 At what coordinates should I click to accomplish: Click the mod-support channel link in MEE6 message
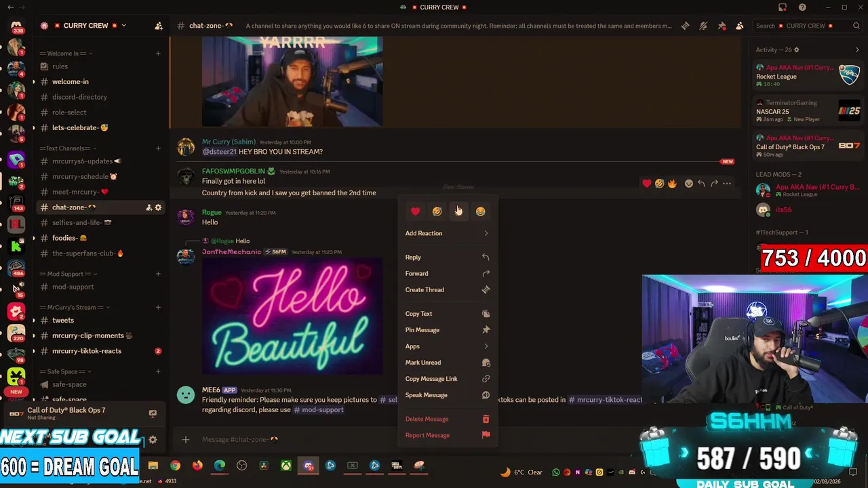point(319,410)
